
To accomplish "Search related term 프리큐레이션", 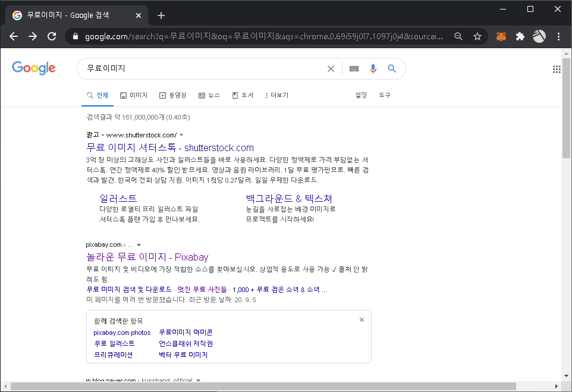I will [x=113, y=355].
